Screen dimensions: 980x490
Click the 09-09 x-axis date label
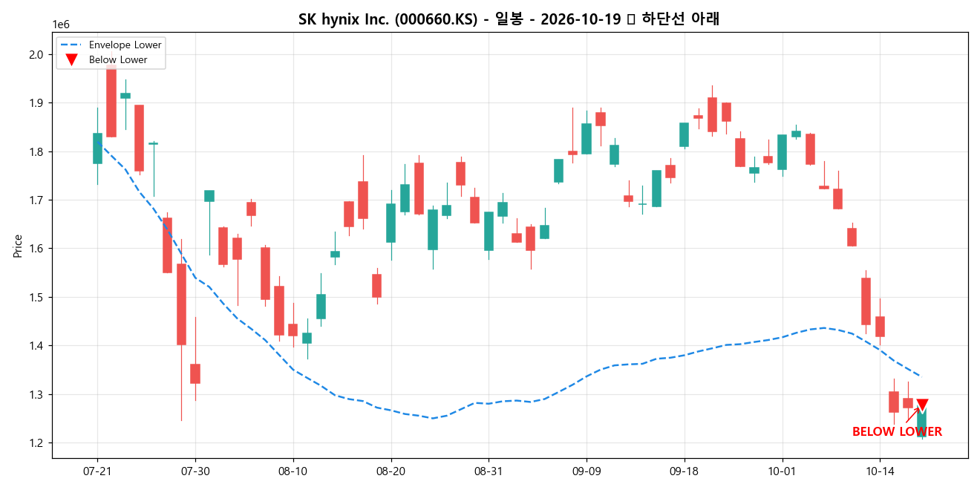[x=587, y=471]
